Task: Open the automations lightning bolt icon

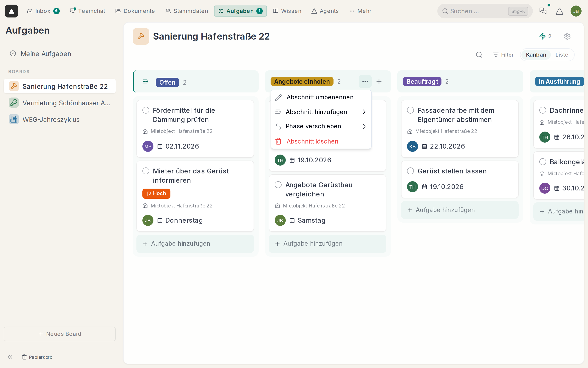Action: click(x=543, y=36)
